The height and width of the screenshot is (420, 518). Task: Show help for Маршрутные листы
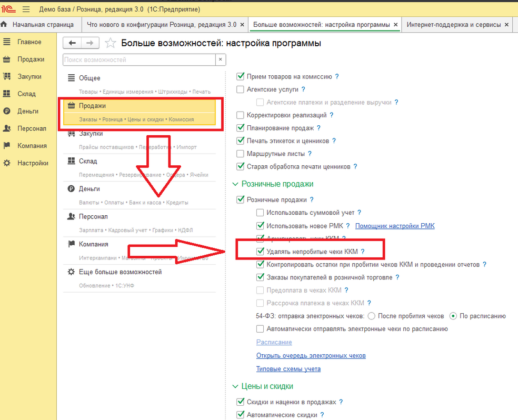(310, 154)
